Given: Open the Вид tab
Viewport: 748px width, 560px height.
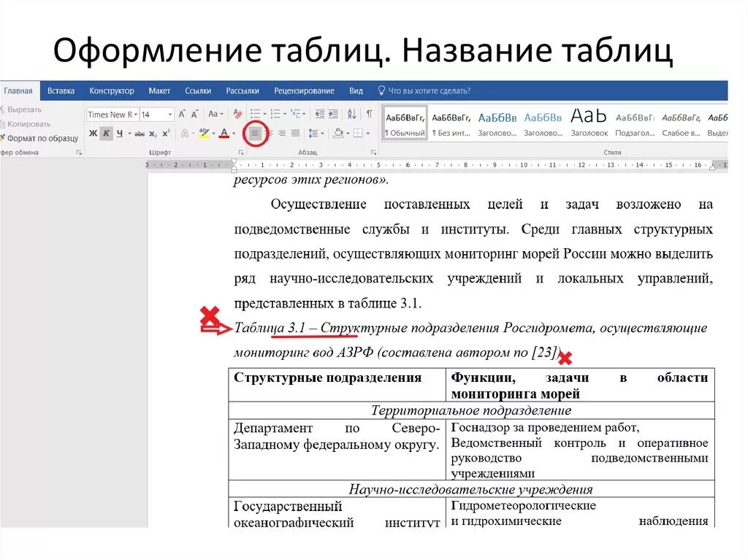Looking at the screenshot, I should 356,91.
